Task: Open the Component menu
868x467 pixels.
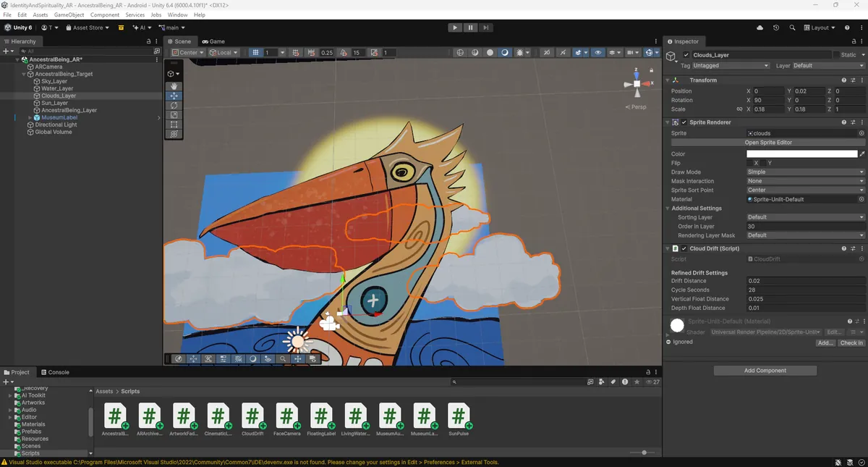Action: [x=105, y=14]
